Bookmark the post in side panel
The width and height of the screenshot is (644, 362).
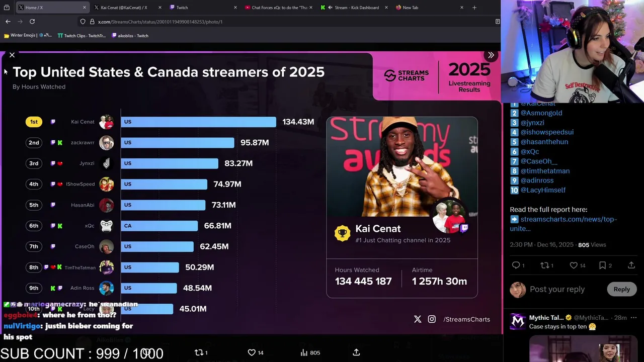tap(603, 265)
